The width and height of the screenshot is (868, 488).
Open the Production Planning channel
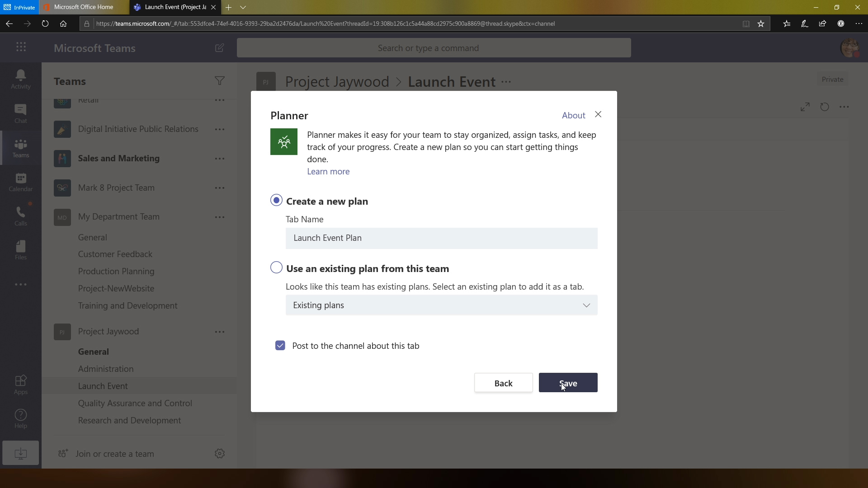pyautogui.click(x=116, y=271)
